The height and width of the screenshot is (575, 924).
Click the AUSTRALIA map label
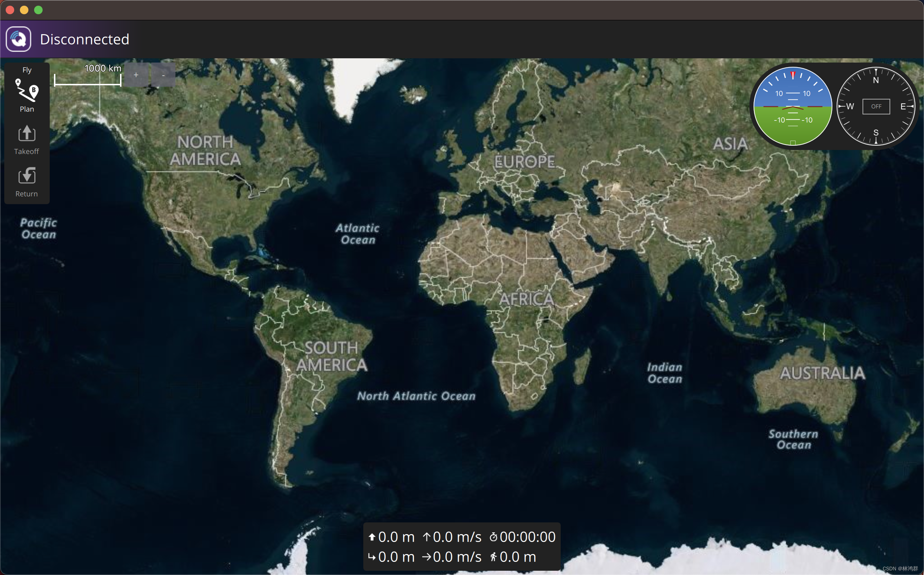tap(822, 373)
